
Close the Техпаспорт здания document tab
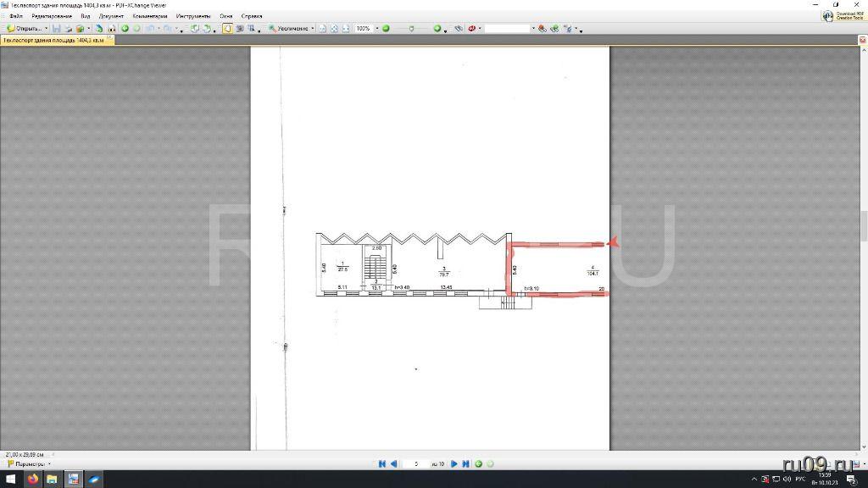(109, 40)
